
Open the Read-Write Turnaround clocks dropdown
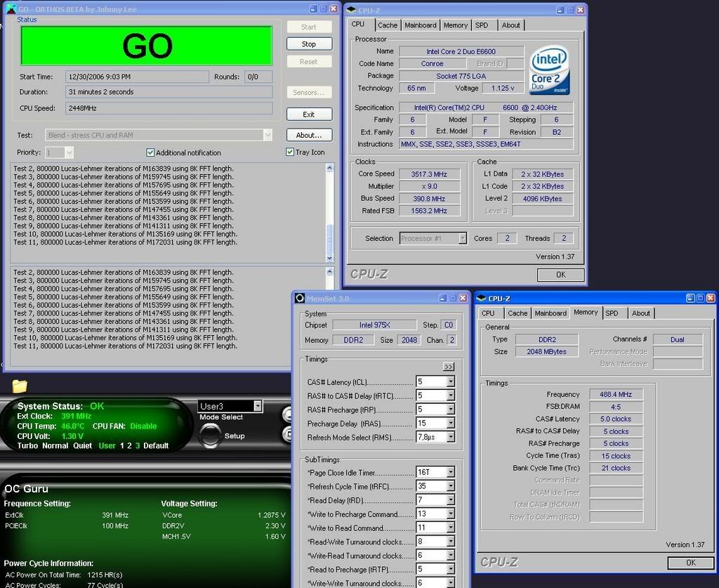coord(451,541)
